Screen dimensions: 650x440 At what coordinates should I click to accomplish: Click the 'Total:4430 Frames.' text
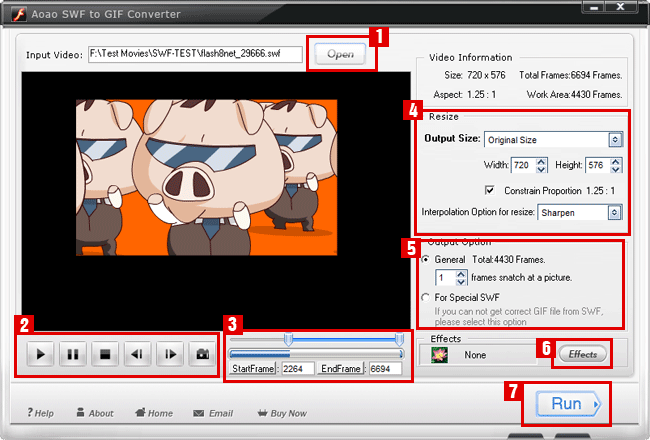pos(508,260)
